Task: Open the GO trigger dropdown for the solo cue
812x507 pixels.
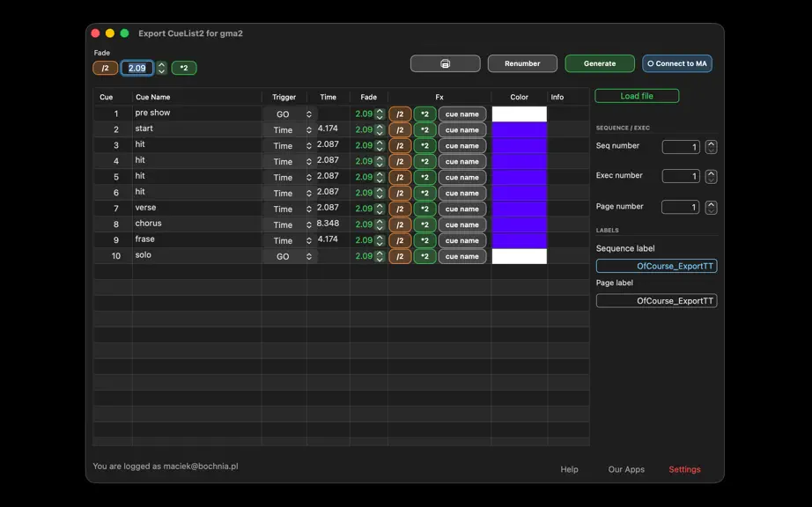Action: coord(290,257)
